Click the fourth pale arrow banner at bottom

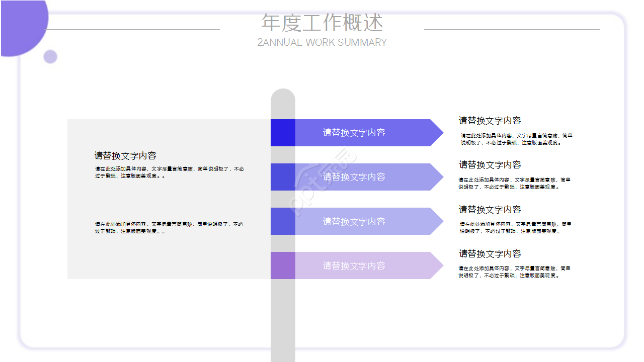[352, 265]
